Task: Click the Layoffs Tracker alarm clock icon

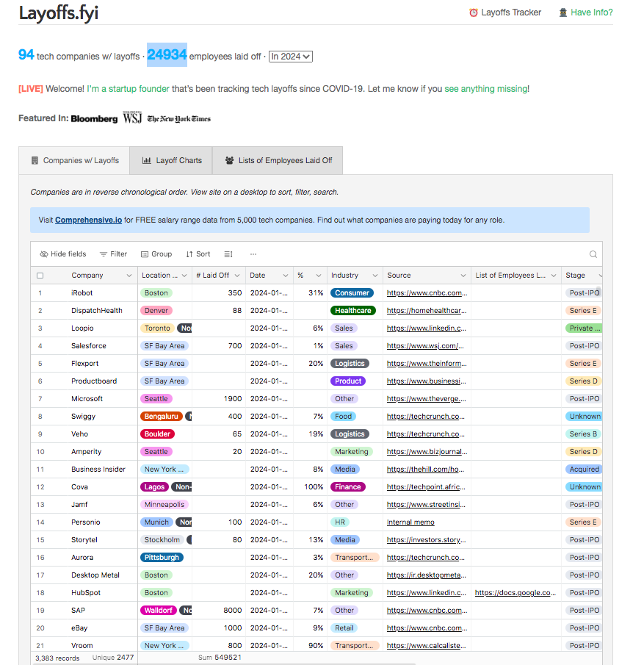Action: [x=473, y=12]
